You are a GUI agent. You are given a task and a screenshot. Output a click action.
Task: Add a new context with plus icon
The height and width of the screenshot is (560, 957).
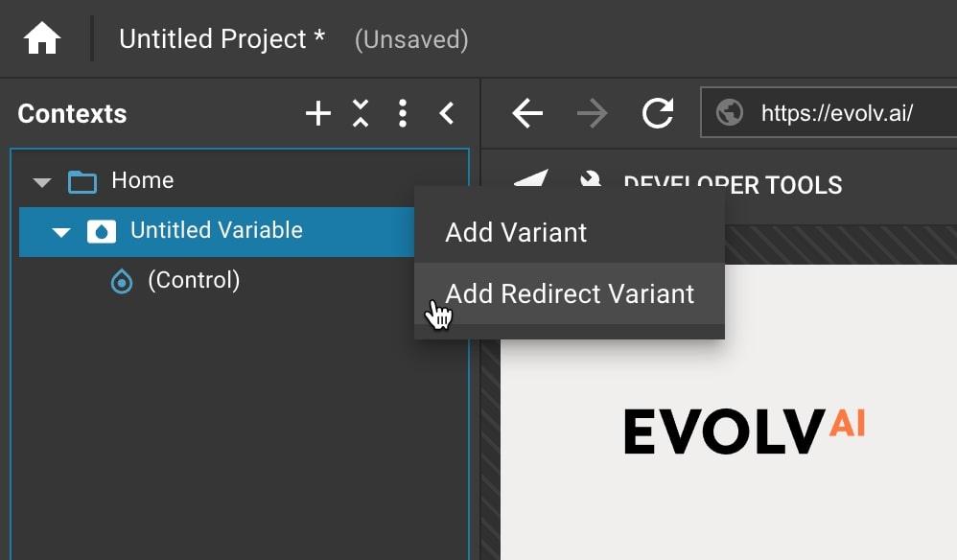click(x=318, y=114)
